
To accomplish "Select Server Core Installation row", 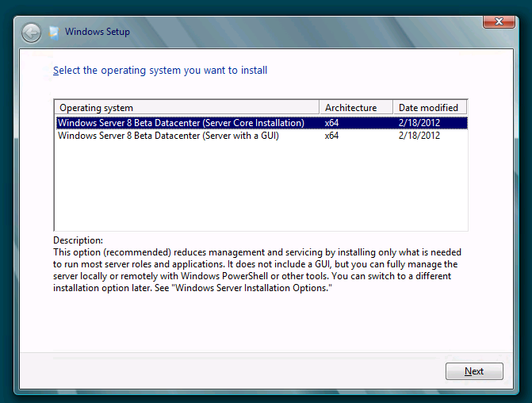I will [262, 123].
